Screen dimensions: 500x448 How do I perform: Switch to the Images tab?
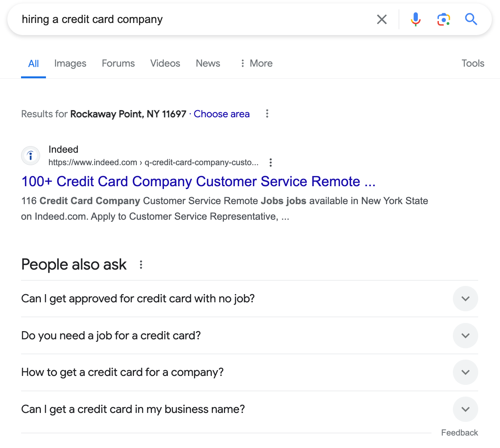click(x=70, y=63)
